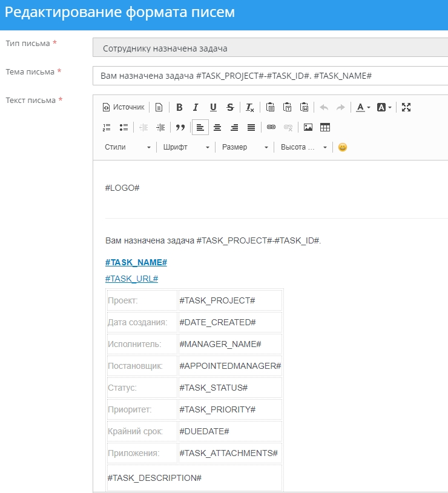
Task: Toggle block quote formatting
Action: [180, 127]
